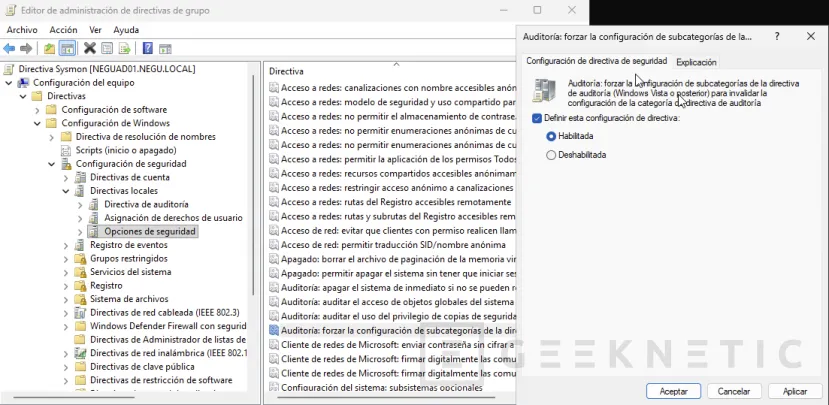829x405 pixels.
Task: Close the Auditoría properties dialog
Action: pyautogui.click(x=811, y=36)
